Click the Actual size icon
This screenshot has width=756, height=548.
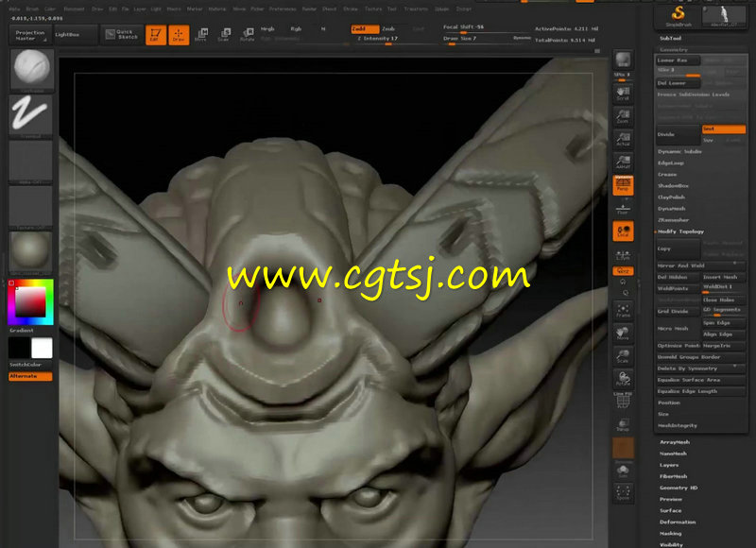(623, 139)
